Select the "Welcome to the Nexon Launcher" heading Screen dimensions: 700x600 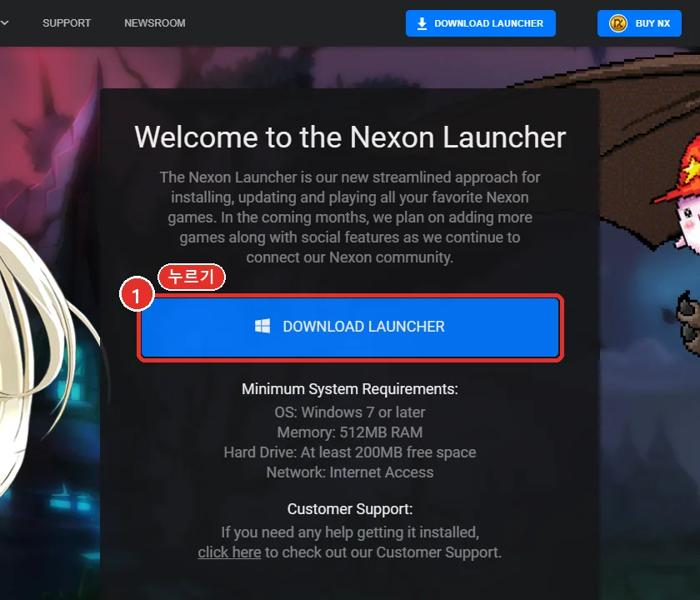tap(350, 137)
